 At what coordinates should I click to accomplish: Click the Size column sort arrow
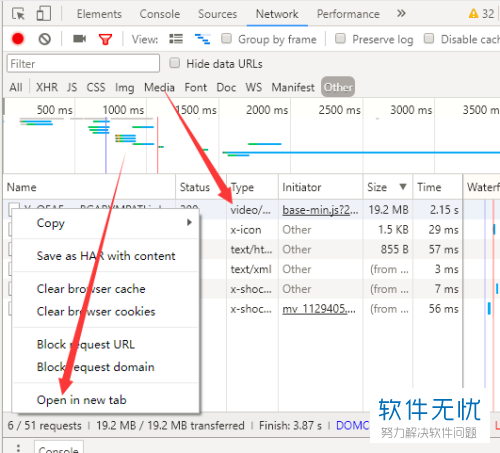403,187
